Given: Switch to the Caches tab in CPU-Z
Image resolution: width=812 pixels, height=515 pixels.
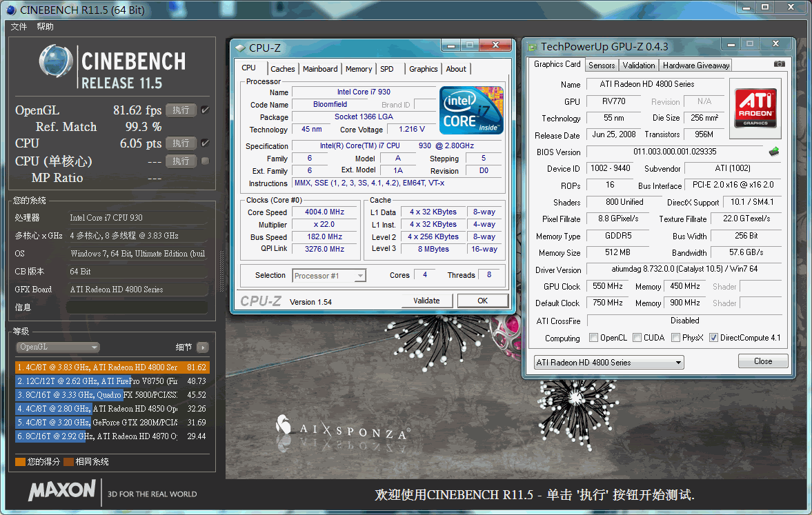Looking at the screenshot, I should click(282, 69).
